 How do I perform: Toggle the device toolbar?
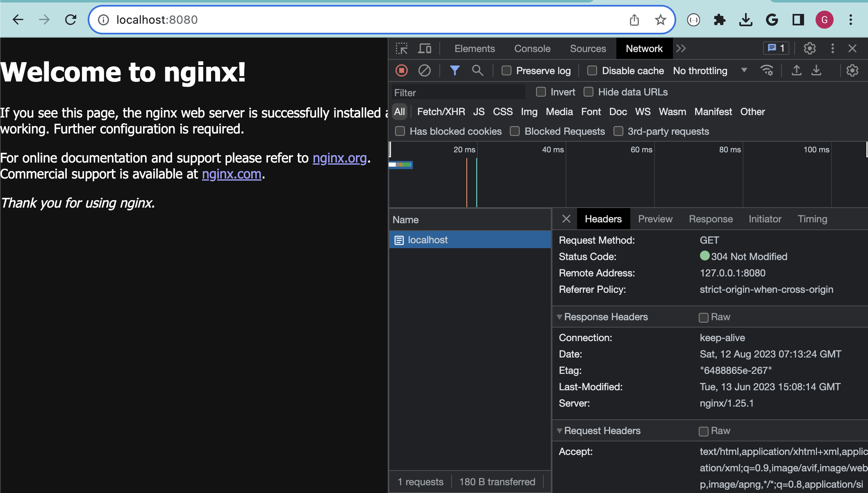click(425, 48)
